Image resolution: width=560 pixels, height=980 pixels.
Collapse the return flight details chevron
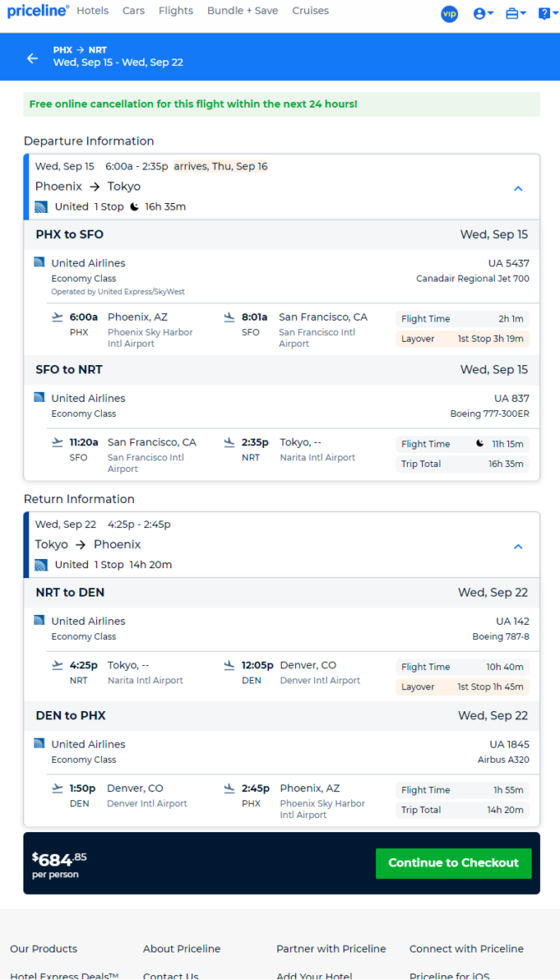pos(518,546)
